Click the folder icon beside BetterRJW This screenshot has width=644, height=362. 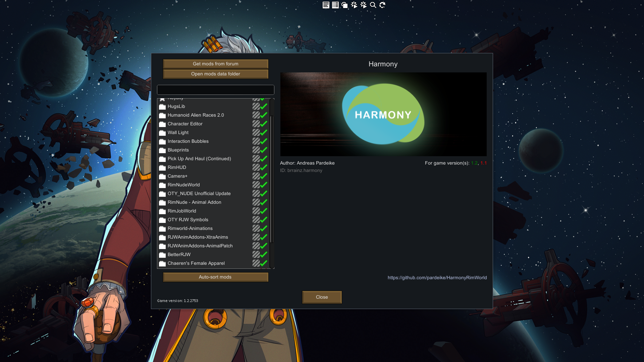(162, 255)
